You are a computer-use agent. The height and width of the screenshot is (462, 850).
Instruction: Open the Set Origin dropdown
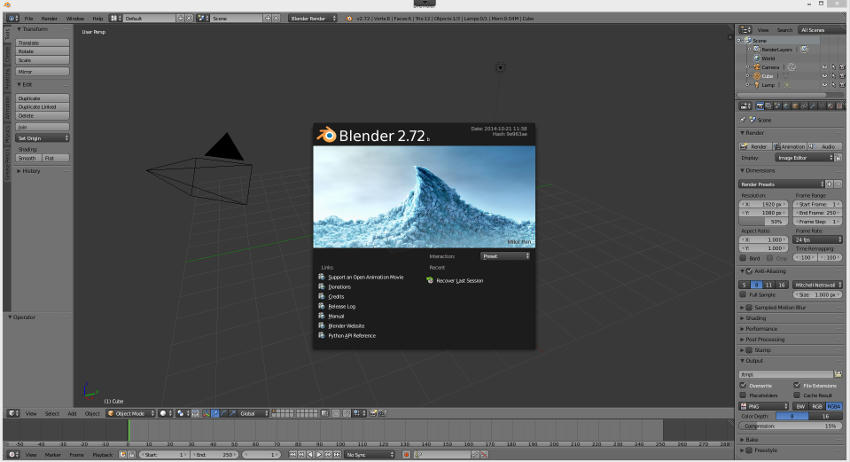tap(42, 138)
